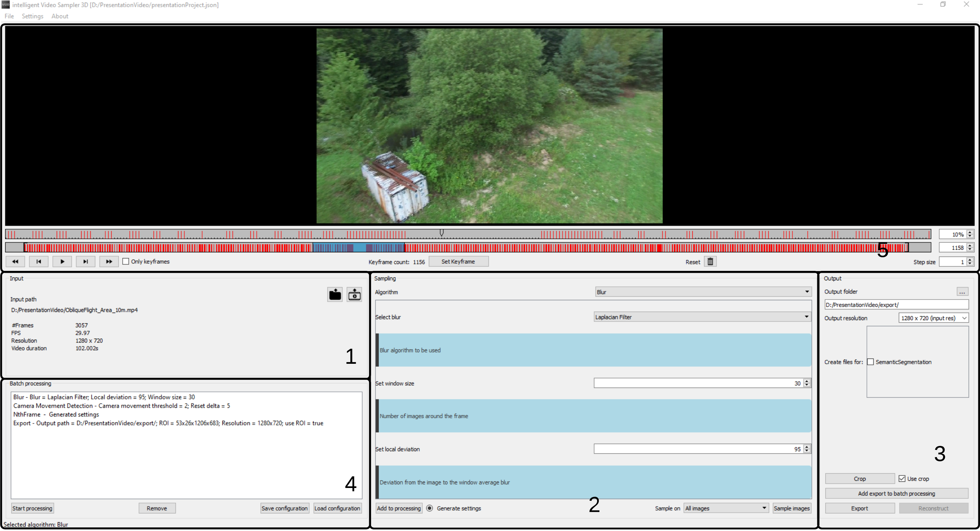
Task: Click the timeline playhead marker
Action: click(442, 232)
